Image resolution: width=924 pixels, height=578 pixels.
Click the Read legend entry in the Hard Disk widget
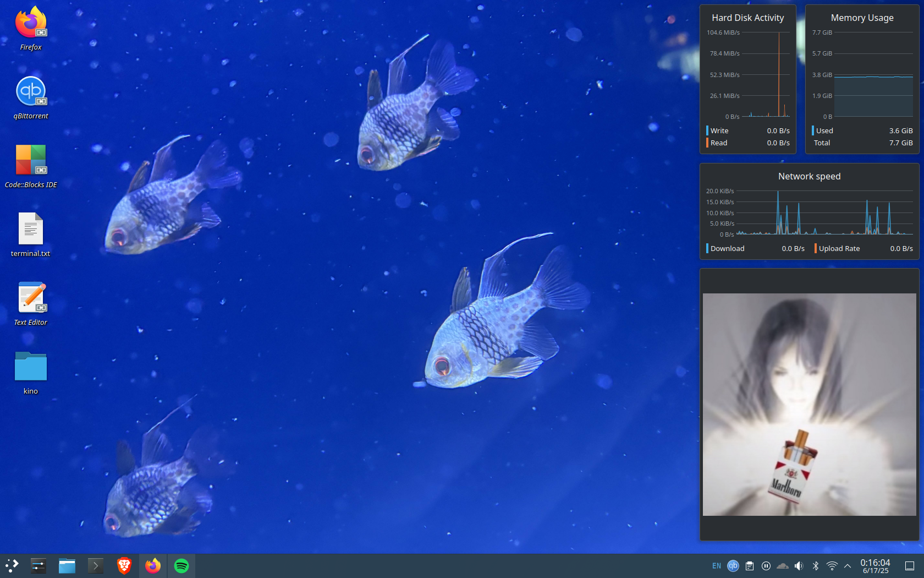748,143
